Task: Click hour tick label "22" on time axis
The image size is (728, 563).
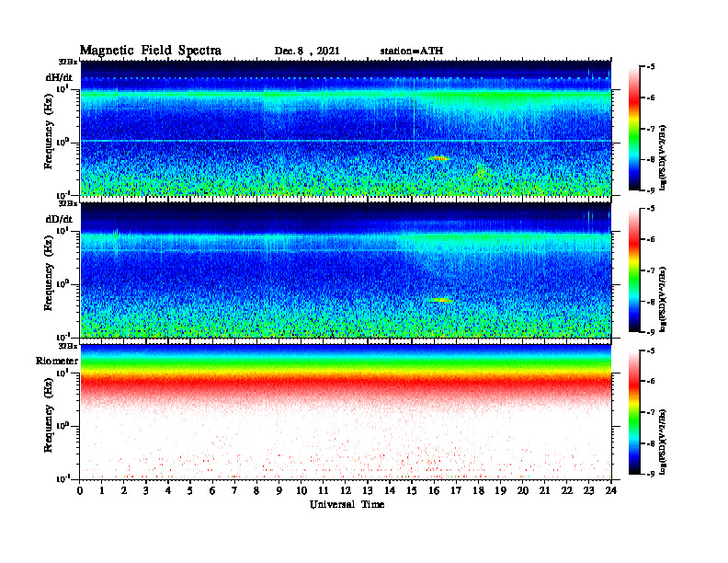Action: [x=566, y=490]
